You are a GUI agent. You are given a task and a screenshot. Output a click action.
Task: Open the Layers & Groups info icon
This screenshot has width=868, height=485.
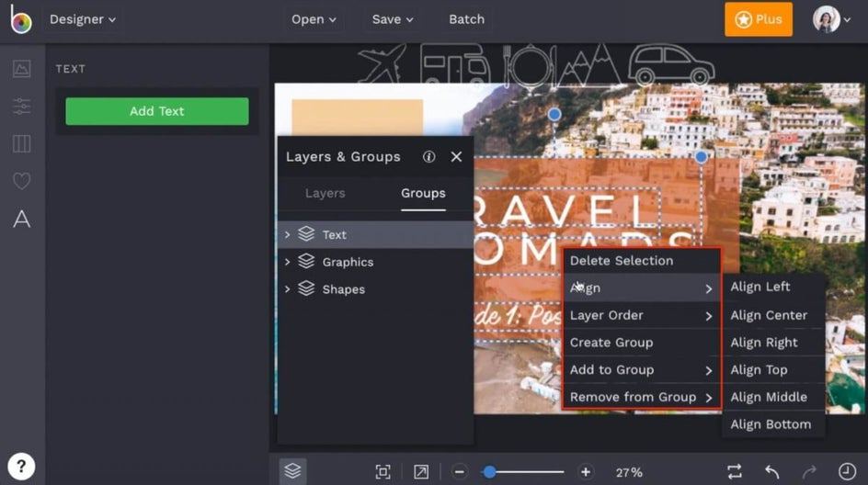coord(428,156)
